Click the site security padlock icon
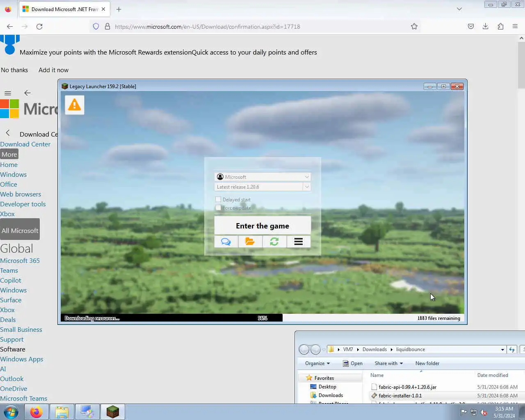The height and width of the screenshot is (420, 525). (x=107, y=26)
